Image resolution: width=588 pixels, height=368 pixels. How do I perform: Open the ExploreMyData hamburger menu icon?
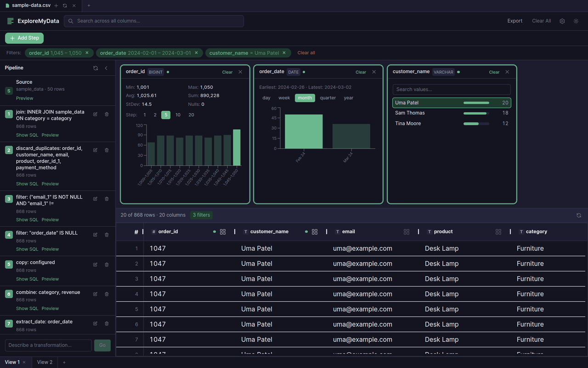click(10, 21)
